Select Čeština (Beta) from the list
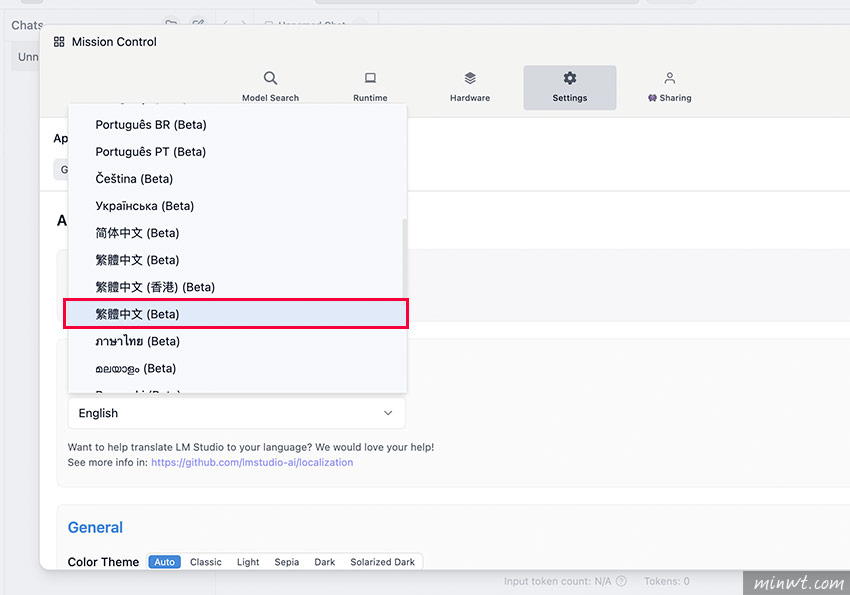The image size is (850, 595). point(237,179)
